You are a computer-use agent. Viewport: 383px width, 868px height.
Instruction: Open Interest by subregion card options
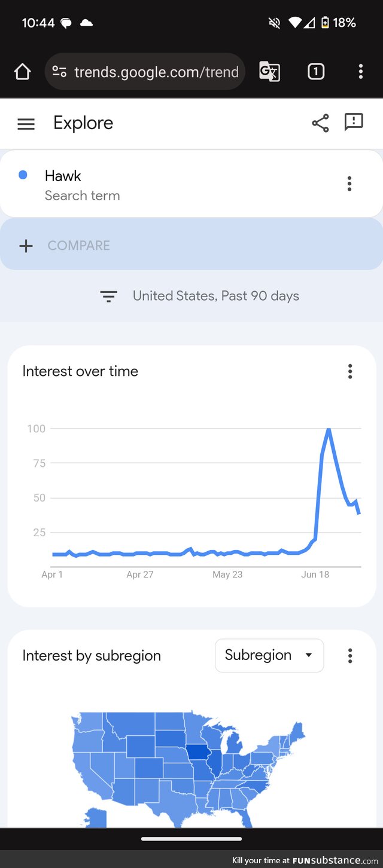tap(350, 656)
